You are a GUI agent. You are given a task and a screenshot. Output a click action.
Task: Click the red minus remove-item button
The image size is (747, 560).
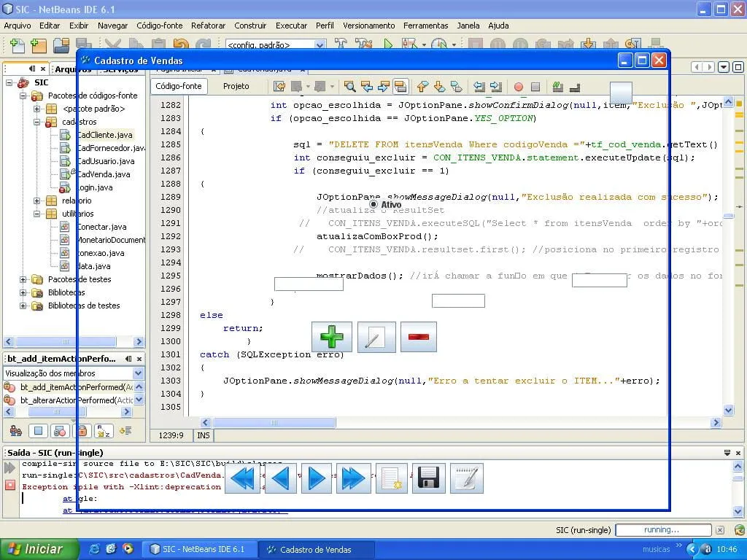pos(418,337)
